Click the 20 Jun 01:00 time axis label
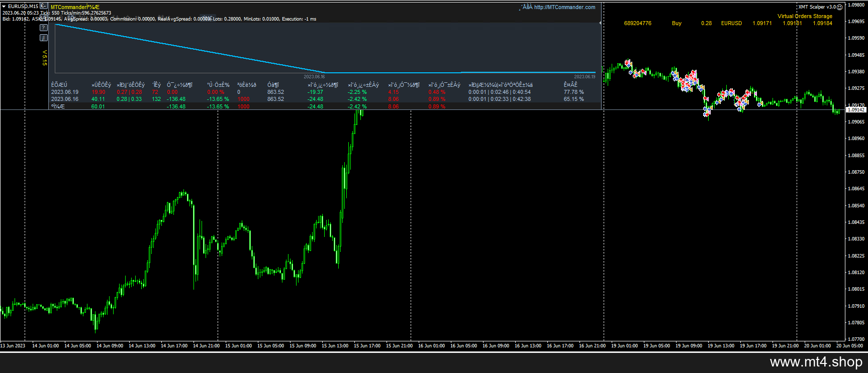The image size is (868, 373). (x=817, y=345)
